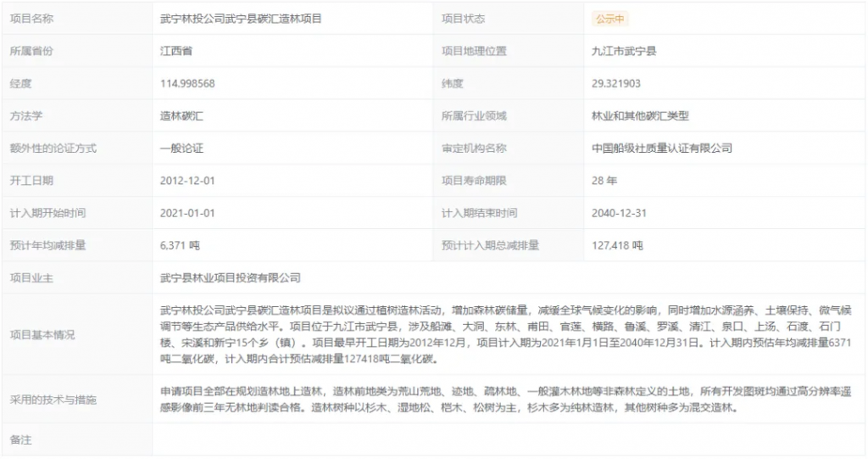Click project lifetime value 28 年
868x459 pixels.
point(604,181)
